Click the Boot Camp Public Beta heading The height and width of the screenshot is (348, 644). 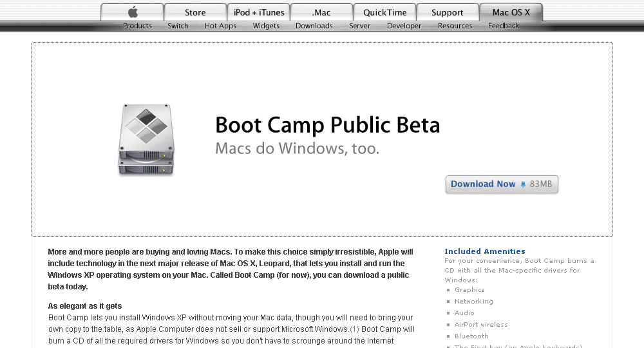(x=327, y=125)
